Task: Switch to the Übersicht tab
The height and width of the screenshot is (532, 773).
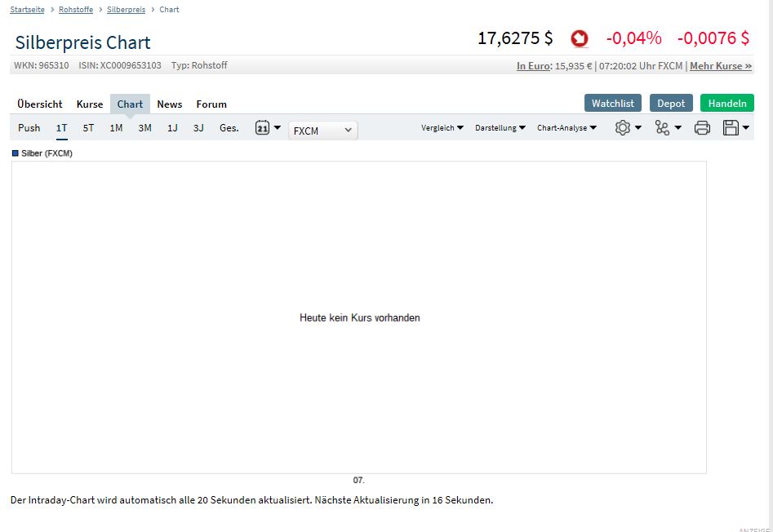Action: click(x=40, y=104)
